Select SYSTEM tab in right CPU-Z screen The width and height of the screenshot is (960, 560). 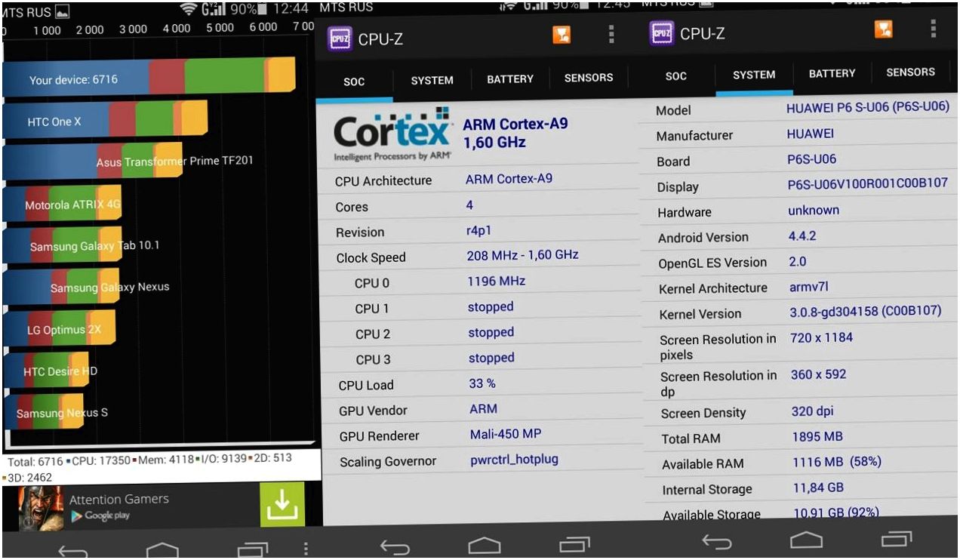[754, 75]
